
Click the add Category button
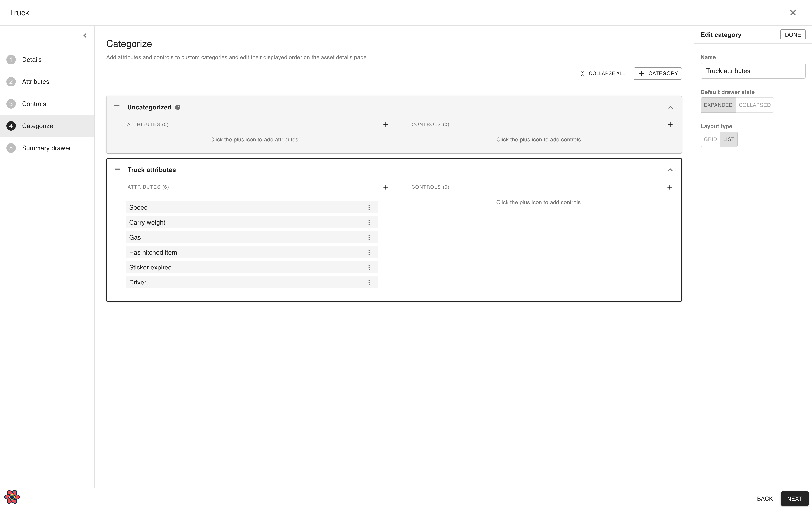[657, 73]
